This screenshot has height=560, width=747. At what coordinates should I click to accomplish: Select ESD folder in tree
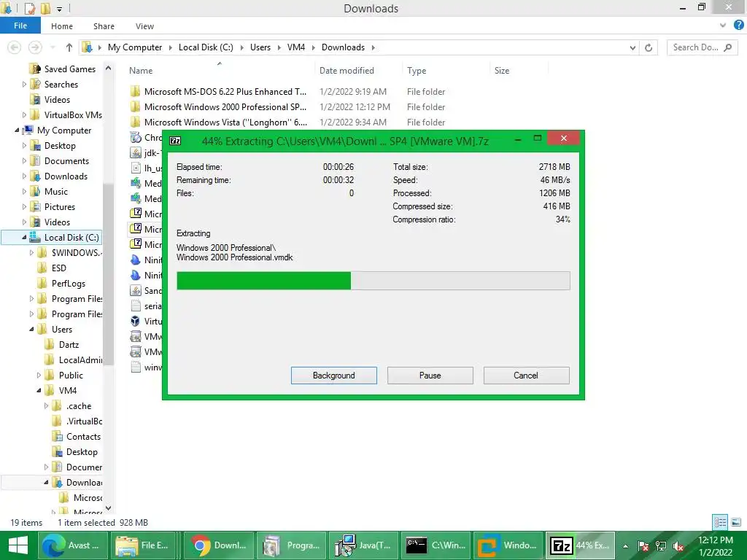[58, 268]
